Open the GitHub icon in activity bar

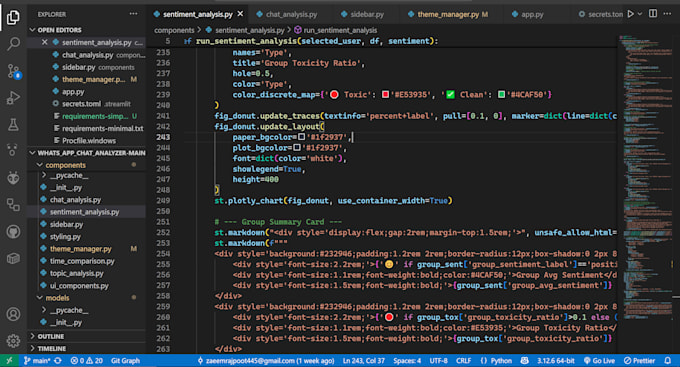pos(13,232)
